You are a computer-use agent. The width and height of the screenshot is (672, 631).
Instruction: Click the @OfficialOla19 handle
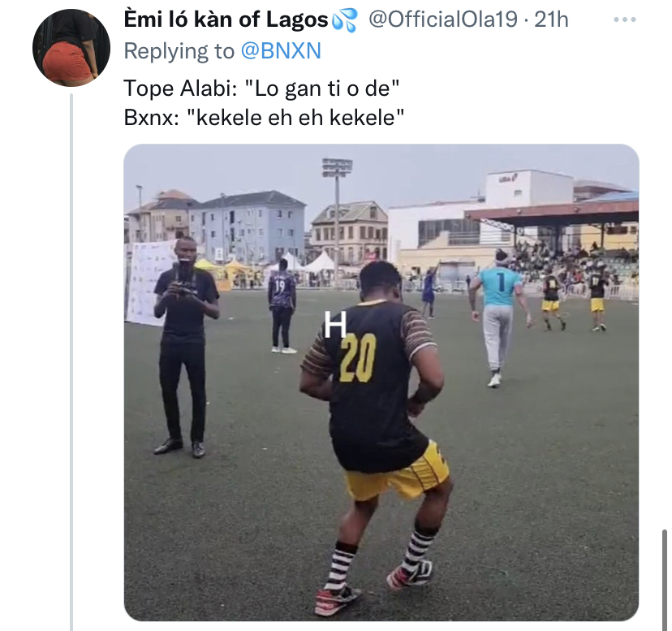point(443,20)
